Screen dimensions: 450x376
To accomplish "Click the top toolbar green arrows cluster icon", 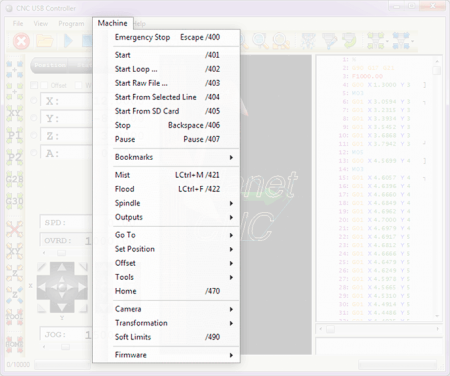I will 376,41.
